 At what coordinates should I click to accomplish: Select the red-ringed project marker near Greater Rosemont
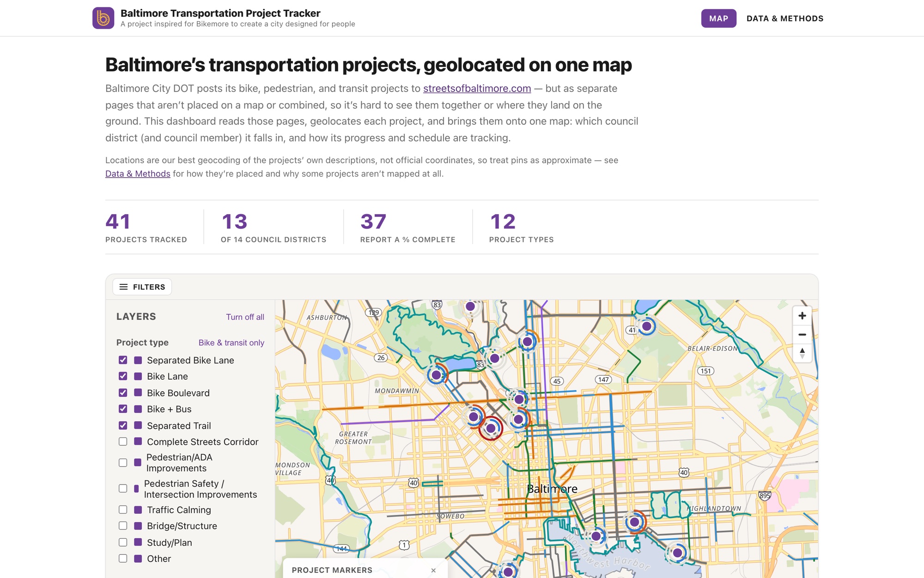click(x=491, y=428)
